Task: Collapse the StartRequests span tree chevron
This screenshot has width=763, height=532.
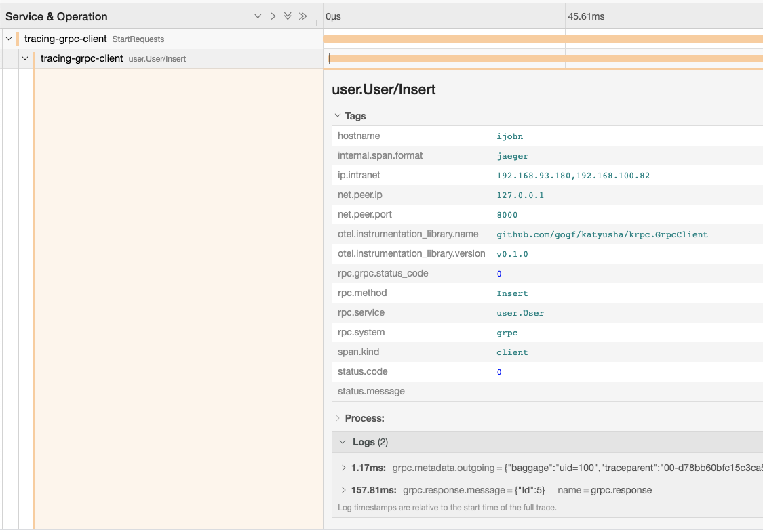Action: point(9,39)
